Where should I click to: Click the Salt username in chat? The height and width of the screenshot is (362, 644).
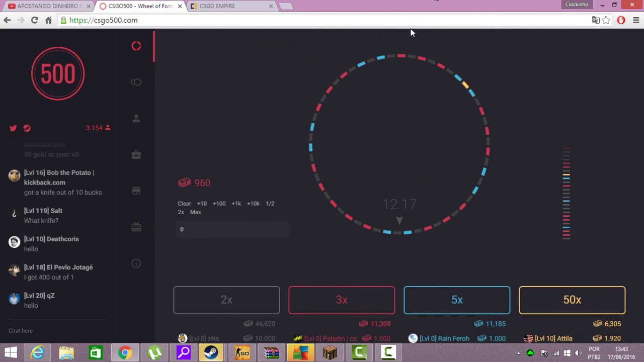pyautogui.click(x=43, y=211)
